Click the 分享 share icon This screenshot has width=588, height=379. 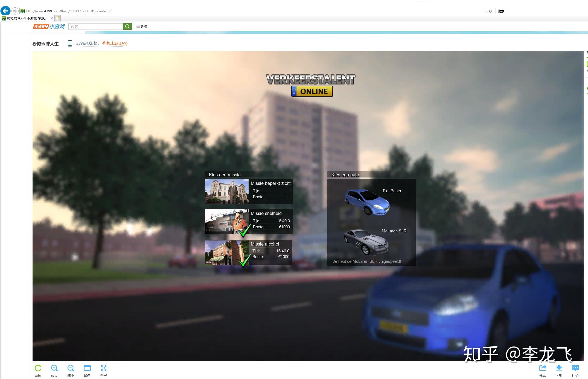(542, 368)
